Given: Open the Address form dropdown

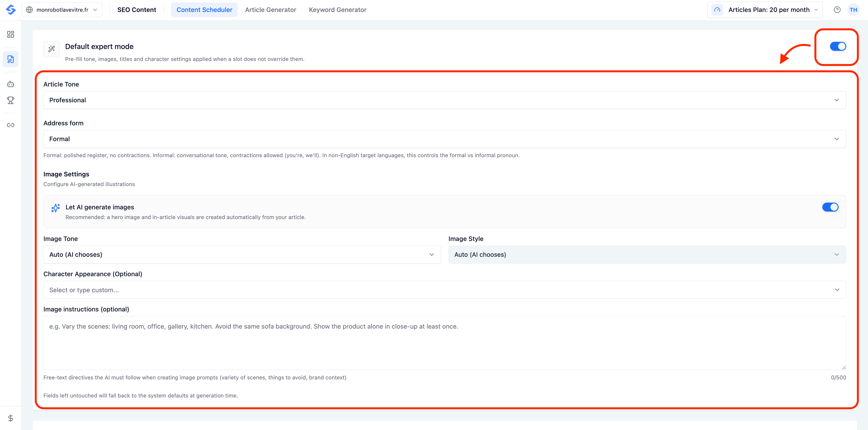Looking at the screenshot, I should (444, 139).
